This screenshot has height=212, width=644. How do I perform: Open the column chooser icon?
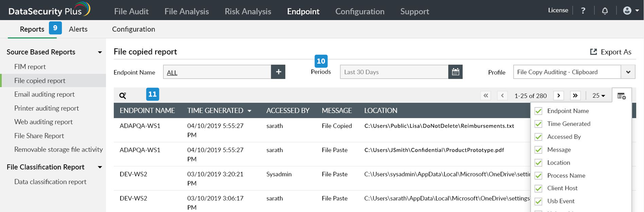[x=621, y=96]
